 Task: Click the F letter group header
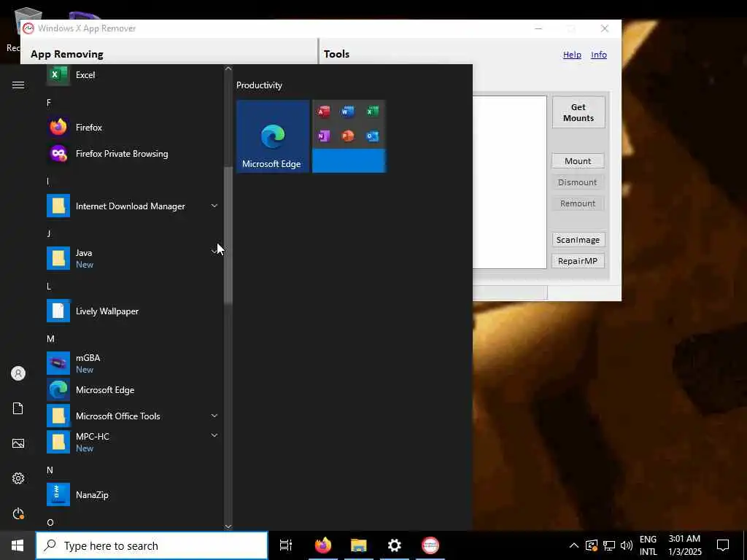pyautogui.click(x=49, y=103)
